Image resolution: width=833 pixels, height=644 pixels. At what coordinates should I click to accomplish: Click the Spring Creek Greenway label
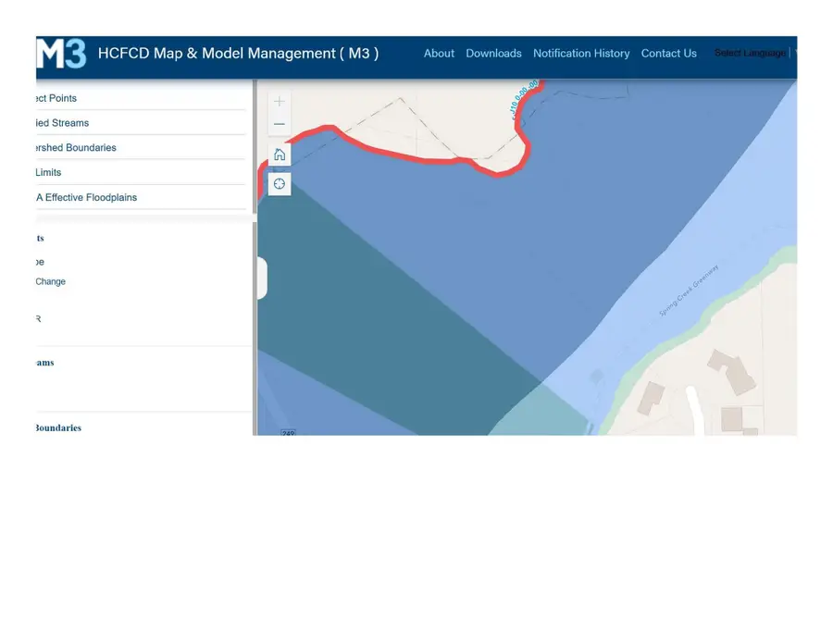pos(688,291)
